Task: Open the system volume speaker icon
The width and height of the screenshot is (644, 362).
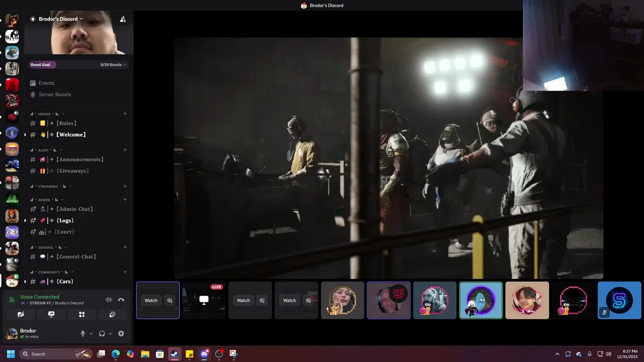Action: pos(608,354)
